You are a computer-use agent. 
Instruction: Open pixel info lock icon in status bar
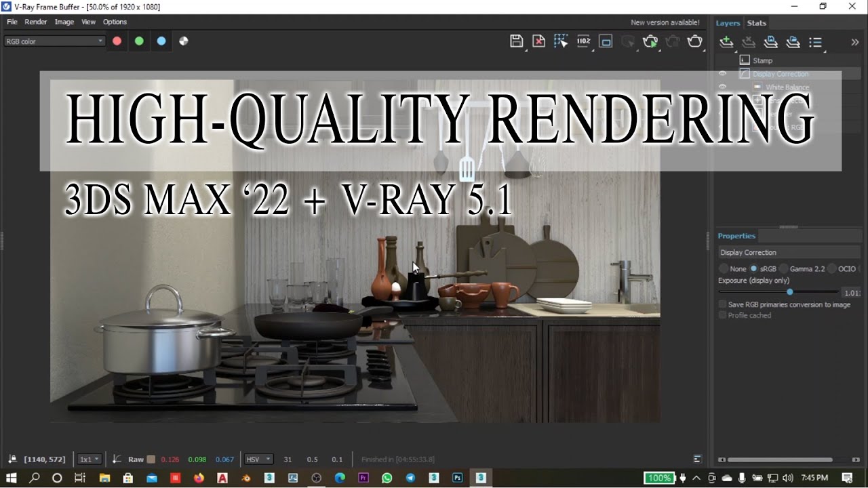click(12, 459)
